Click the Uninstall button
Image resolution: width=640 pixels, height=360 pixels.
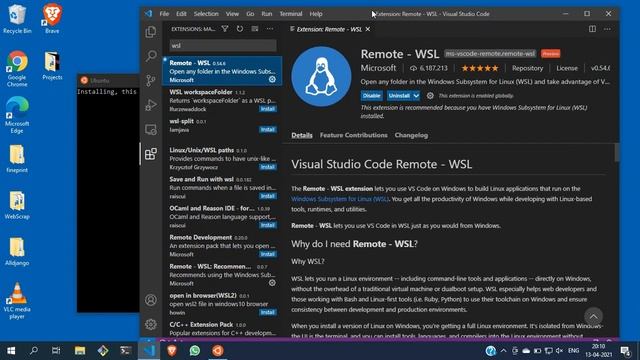(x=399, y=96)
